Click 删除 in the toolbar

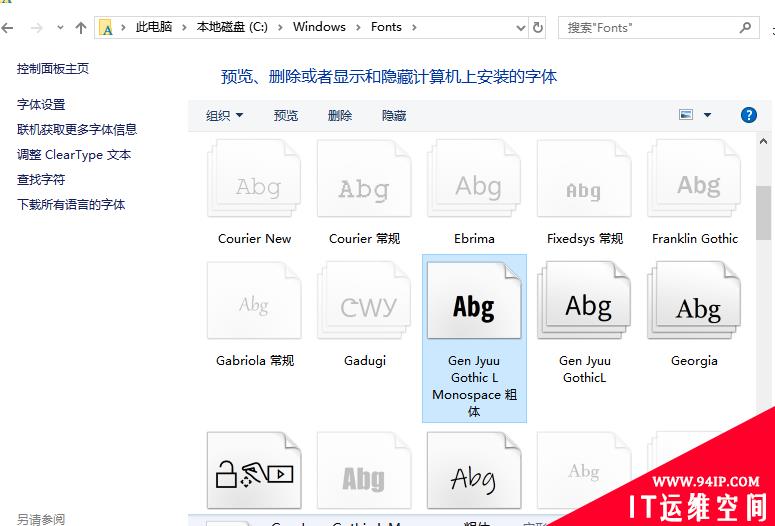click(x=340, y=116)
